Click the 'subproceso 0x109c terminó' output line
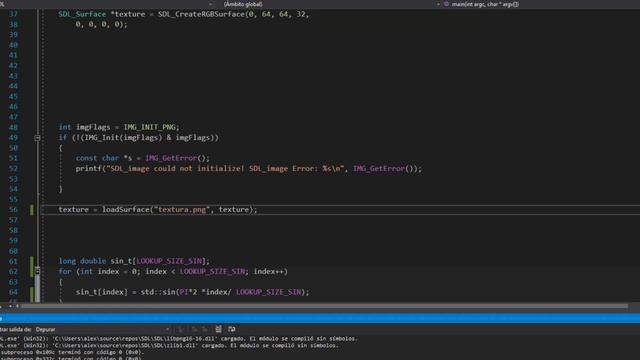640x360 pixels. click(72, 352)
